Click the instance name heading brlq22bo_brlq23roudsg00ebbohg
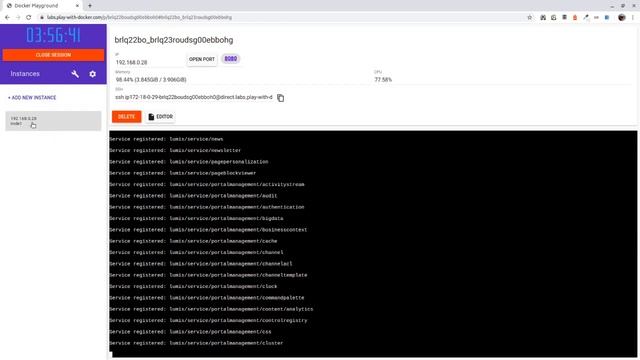Screen dimensions: 640x360 coord(174,40)
